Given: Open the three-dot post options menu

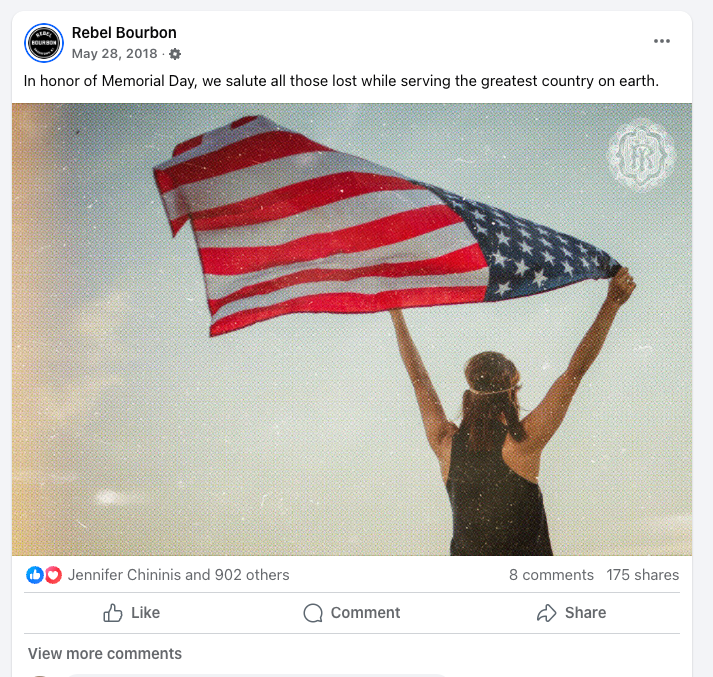Looking at the screenshot, I should (662, 41).
